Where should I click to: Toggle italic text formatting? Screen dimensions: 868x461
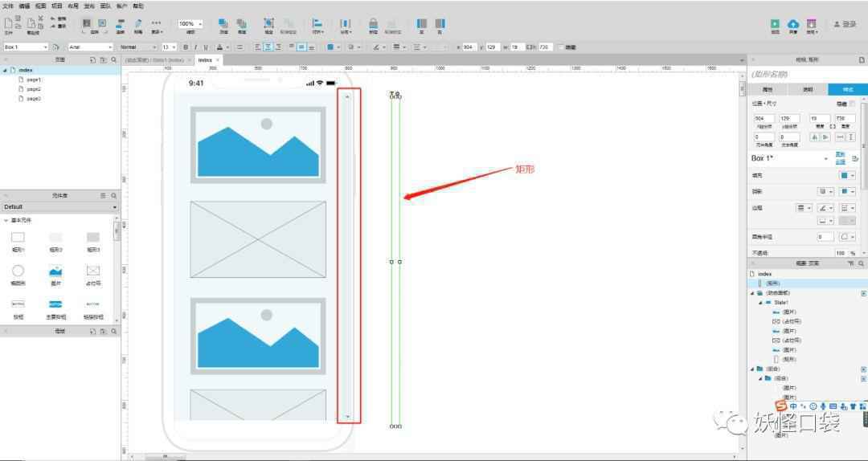[195, 47]
